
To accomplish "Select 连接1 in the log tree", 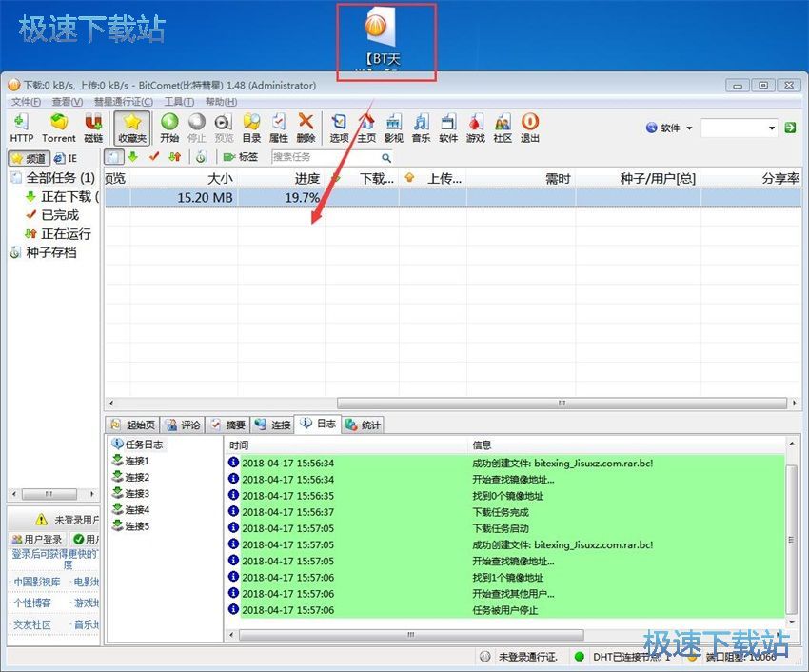I will [131, 461].
